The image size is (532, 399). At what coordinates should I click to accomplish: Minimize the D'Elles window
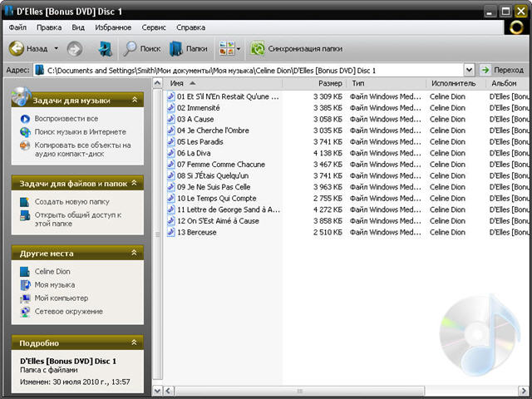point(490,12)
